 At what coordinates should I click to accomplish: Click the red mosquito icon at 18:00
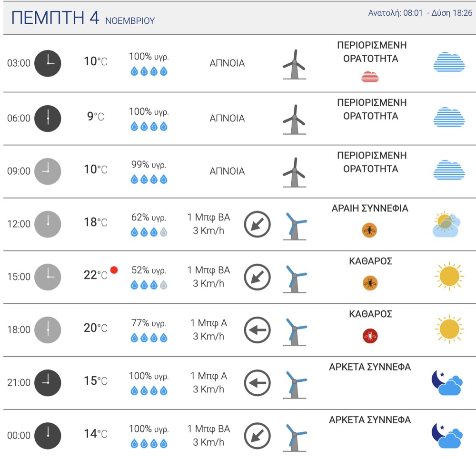coord(370,336)
